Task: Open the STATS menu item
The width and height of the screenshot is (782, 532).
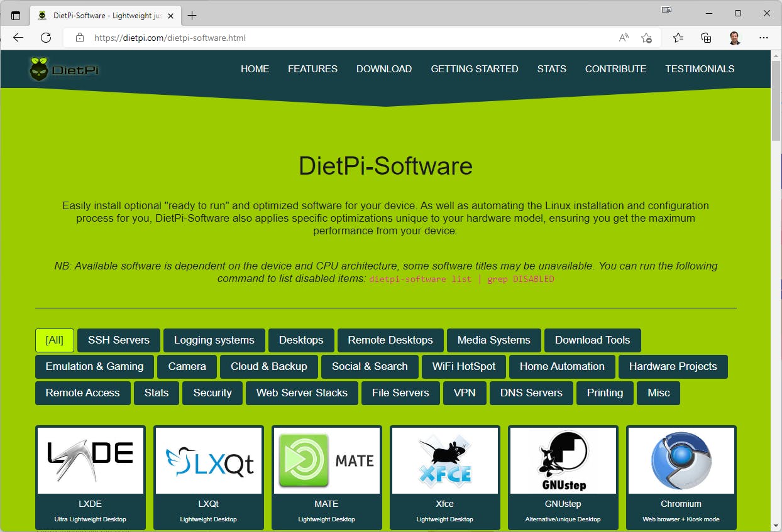Action: pyautogui.click(x=552, y=69)
